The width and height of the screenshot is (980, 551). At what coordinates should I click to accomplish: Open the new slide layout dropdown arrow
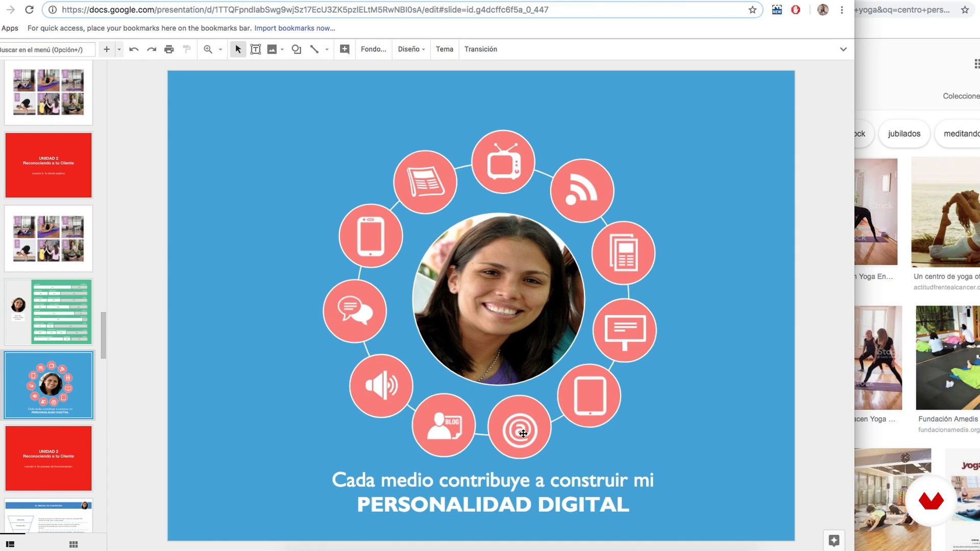point(119,49)
